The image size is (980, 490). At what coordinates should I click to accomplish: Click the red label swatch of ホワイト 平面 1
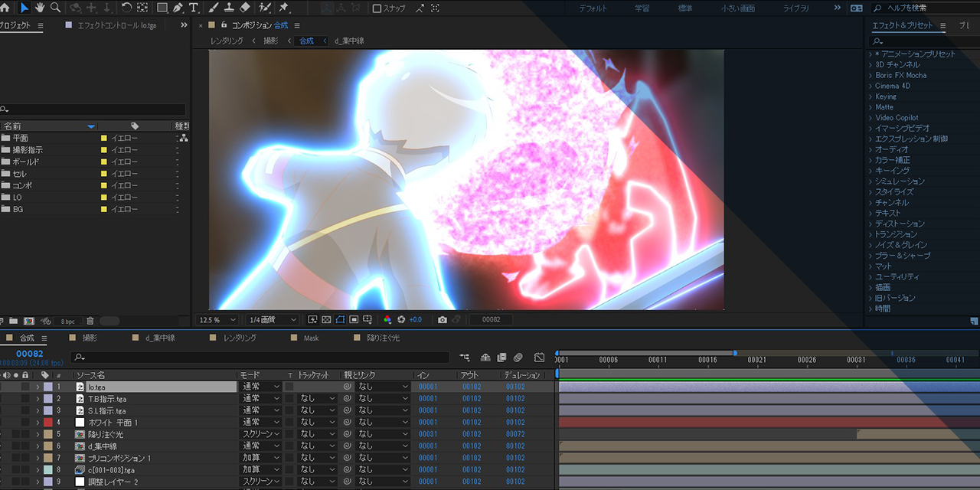pyautogui.click(x=47, y=422)
